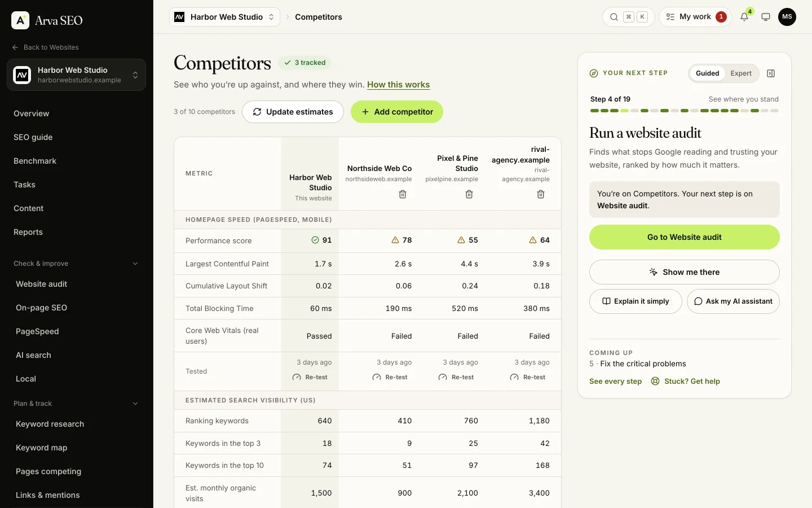Click Go to Website audit button
812x508 pixels.
tap(685, 237)
